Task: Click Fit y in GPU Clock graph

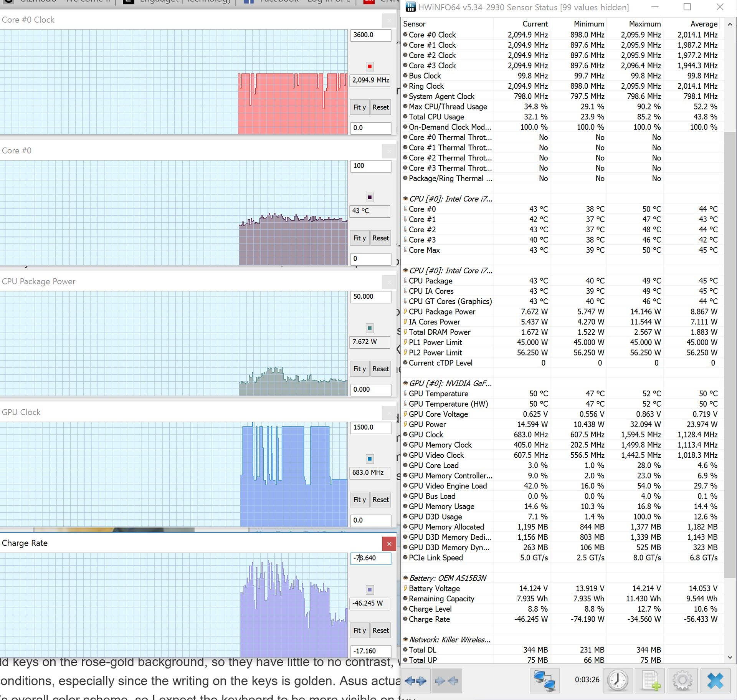Action: tap(360, 500)
